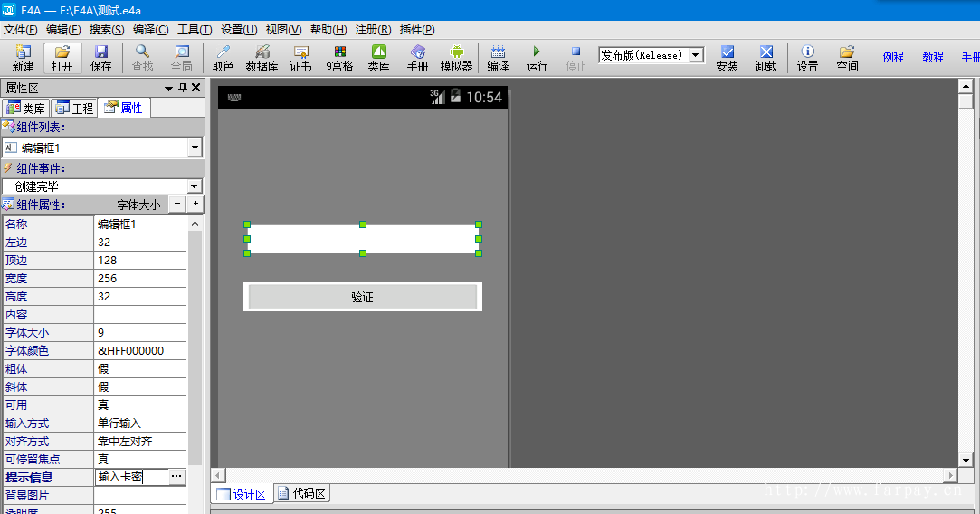Click the minus button for font size
Image resolution: width=980 pixels, height=514 pixels.
177,205
